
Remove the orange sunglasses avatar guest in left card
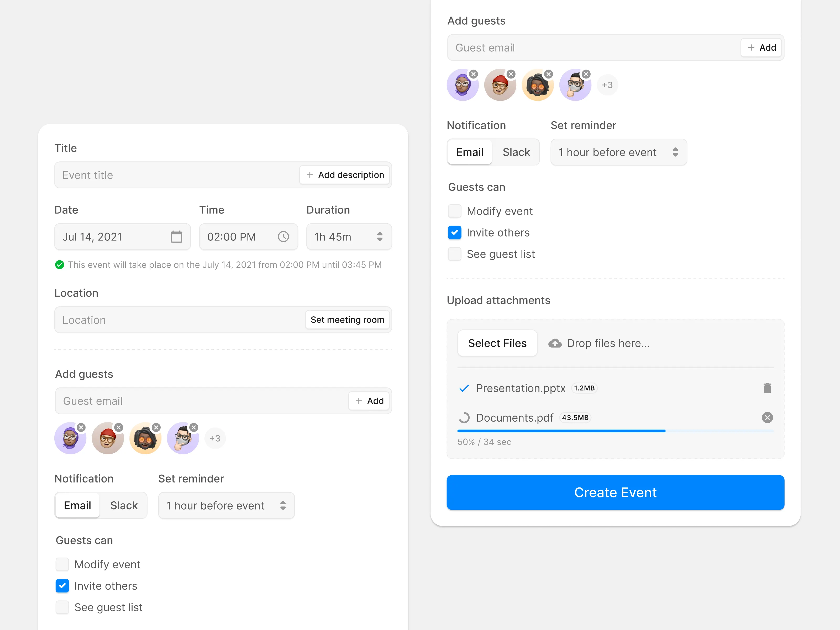coord(156,427)
